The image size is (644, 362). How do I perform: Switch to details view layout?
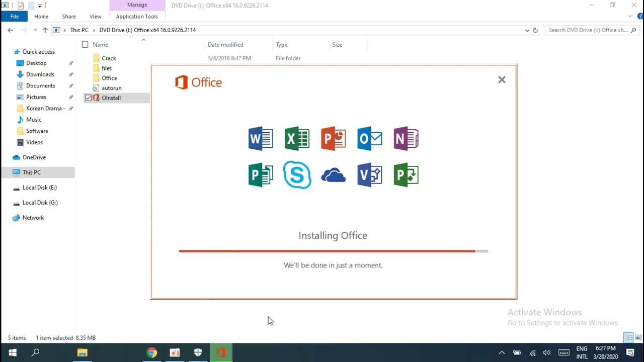(628, 338)
